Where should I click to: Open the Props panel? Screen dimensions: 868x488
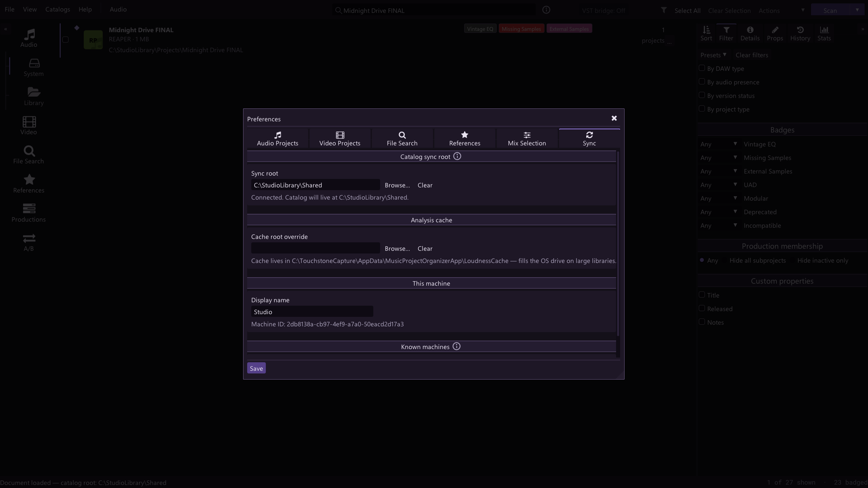(x=775, y=34)
